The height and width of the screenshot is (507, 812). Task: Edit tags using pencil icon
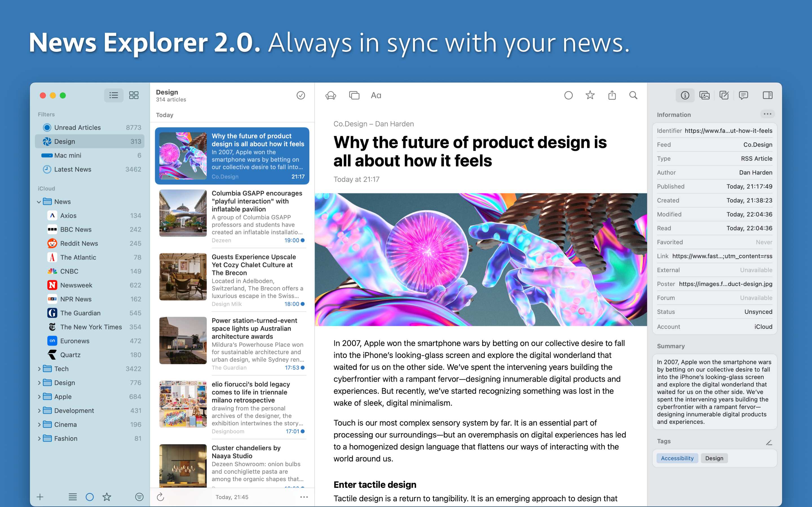pos(769,442)
